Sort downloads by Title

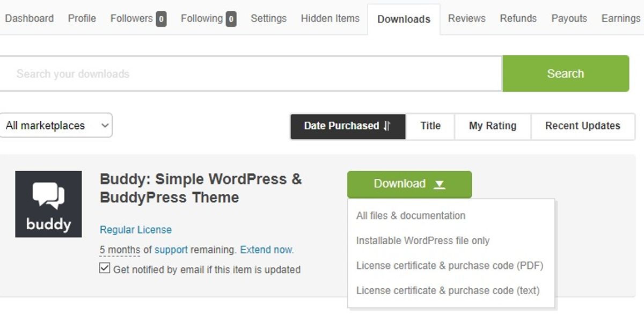pos(430,126)
